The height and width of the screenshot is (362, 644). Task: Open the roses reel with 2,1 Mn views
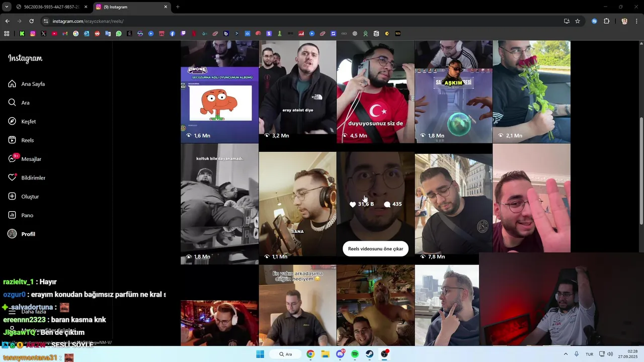pos(531,92)
